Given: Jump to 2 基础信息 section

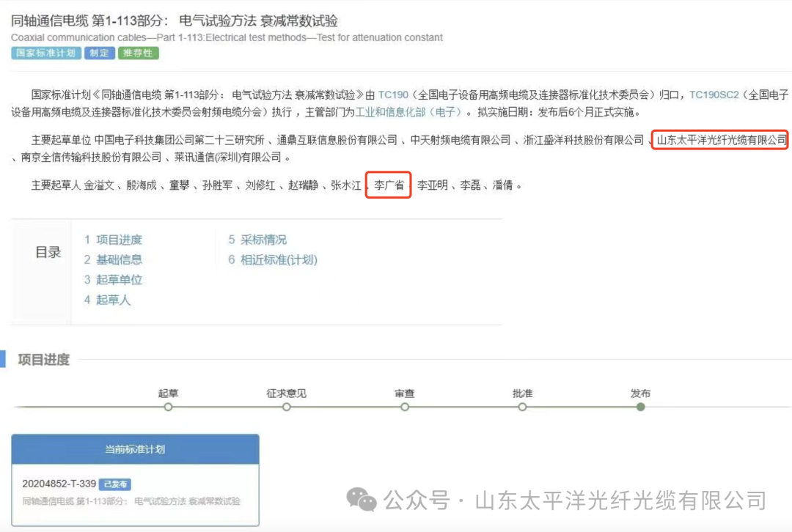Looking at the screenshot, I should click(x=113, y=259).
